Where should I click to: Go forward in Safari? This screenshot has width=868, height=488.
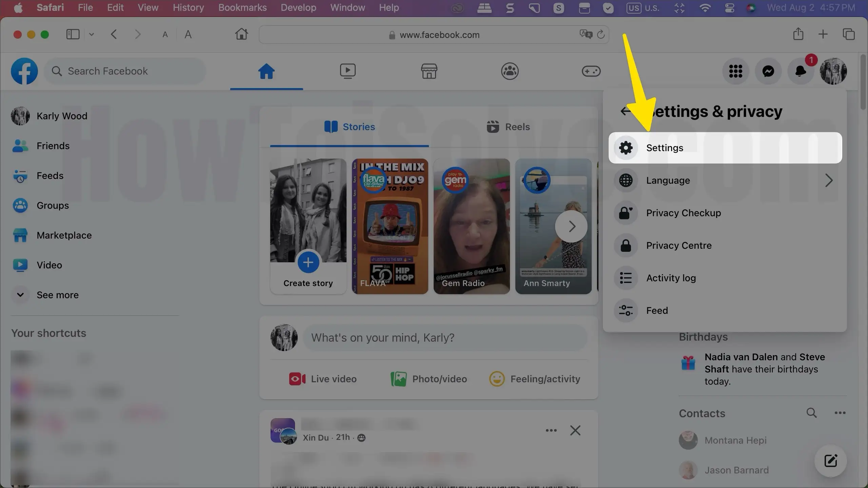pyautogui.click(x=137, y=34)
